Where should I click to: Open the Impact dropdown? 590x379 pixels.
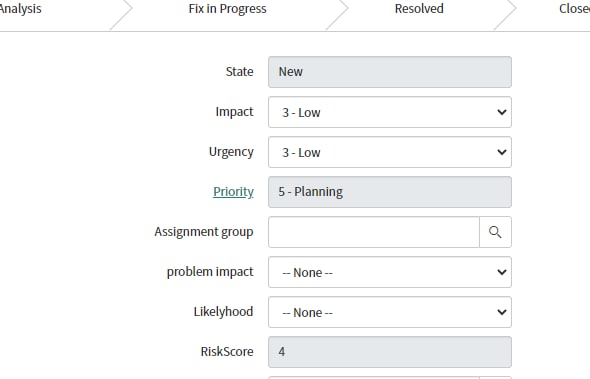(390, 112)
